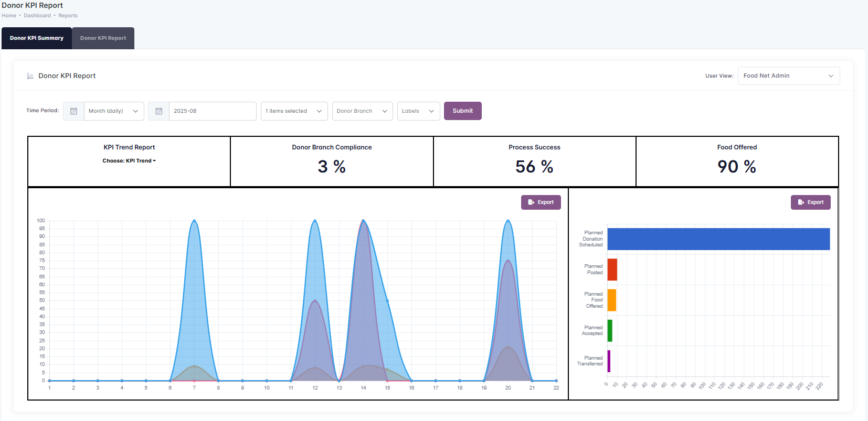This screenshot has width=868, height=421.
Task: Open the Dashboard breadcrumb link
Action: pyautogui.click(x=37, y=16)
